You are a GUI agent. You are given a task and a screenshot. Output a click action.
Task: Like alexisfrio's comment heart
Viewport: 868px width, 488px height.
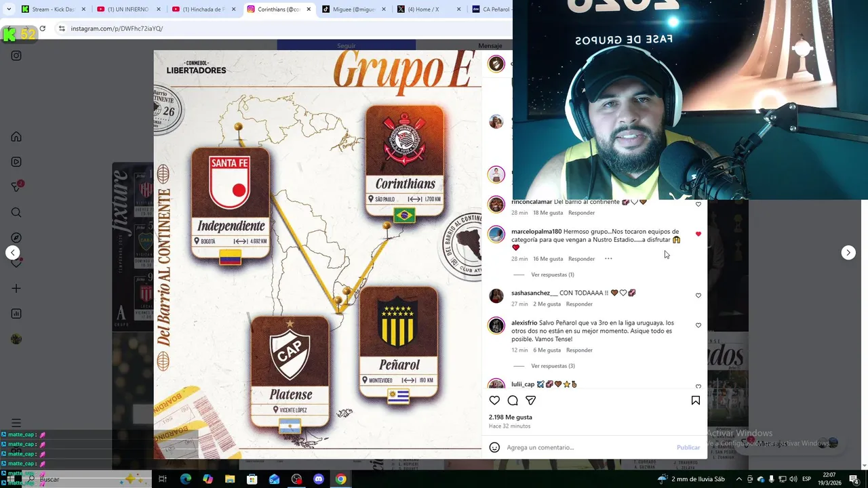coord(698,325)
